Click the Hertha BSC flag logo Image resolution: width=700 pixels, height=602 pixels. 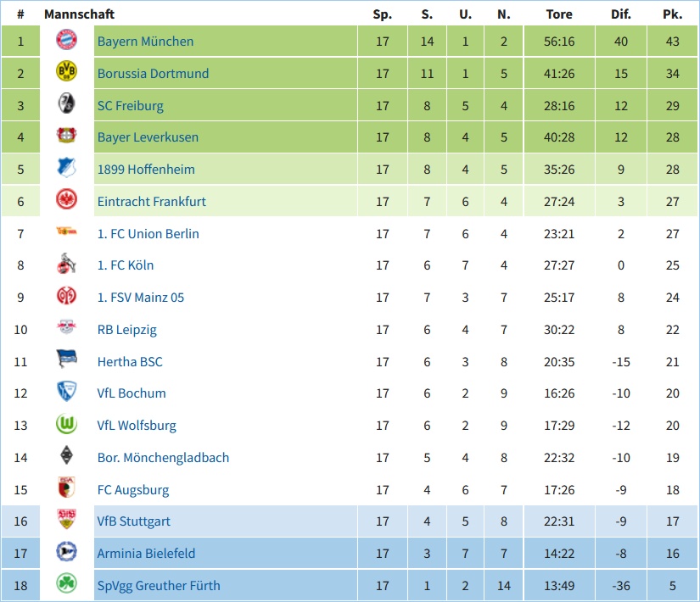pos(66,359)
